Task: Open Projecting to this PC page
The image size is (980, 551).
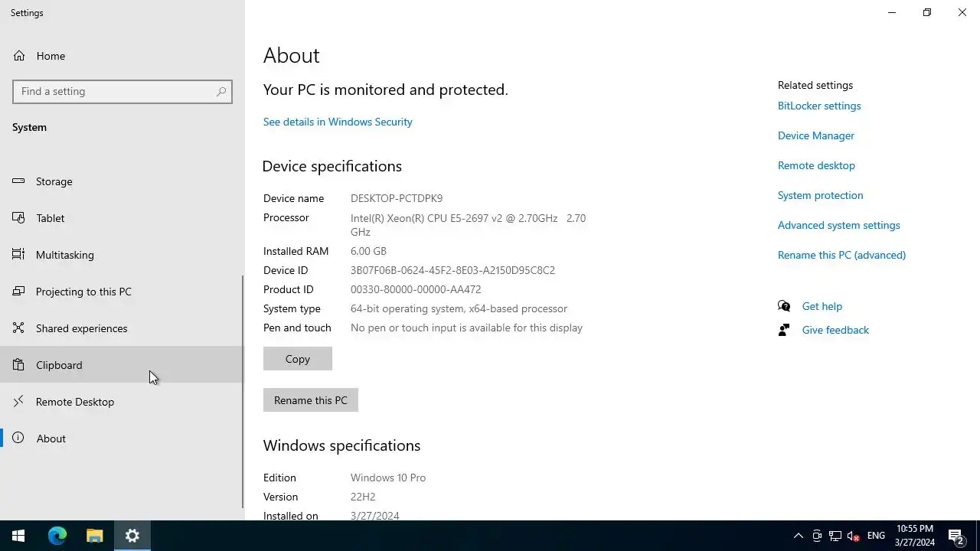Action: point(121,292)
